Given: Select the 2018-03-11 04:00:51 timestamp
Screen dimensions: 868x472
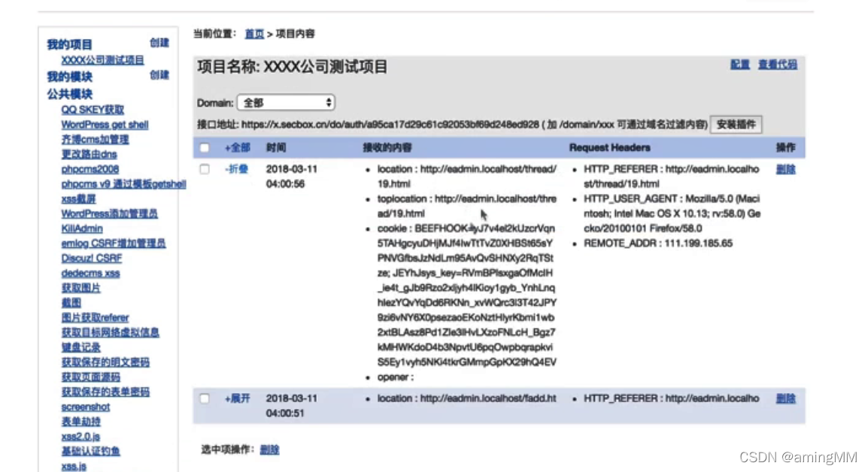Looking at the screenshot, I should point(292,406).
